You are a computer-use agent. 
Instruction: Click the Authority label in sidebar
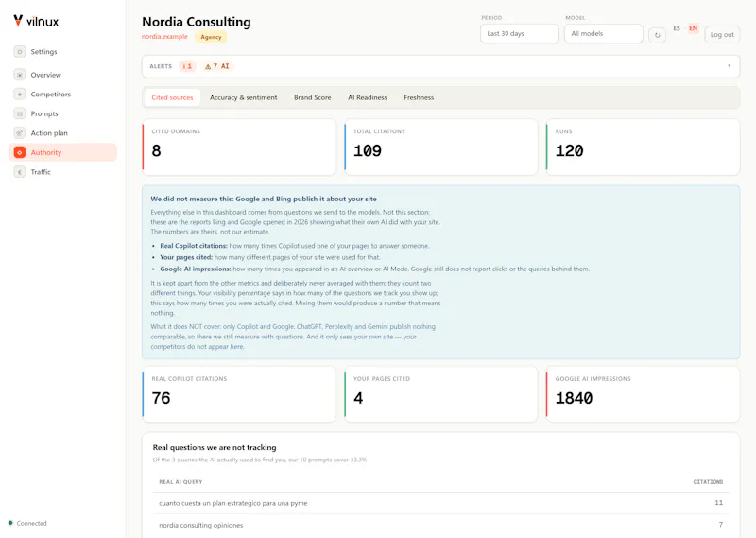coord(46,152)
